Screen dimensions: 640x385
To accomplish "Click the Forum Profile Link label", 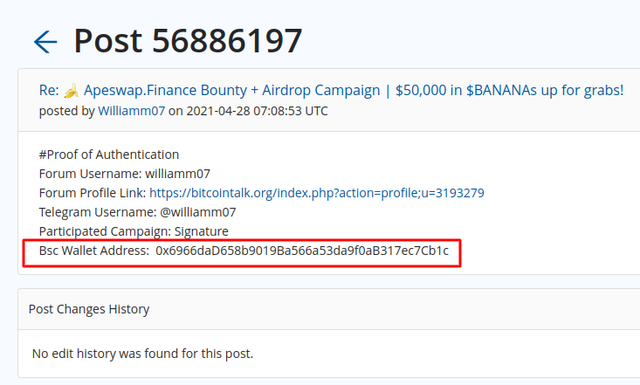I will pos(92,193).
